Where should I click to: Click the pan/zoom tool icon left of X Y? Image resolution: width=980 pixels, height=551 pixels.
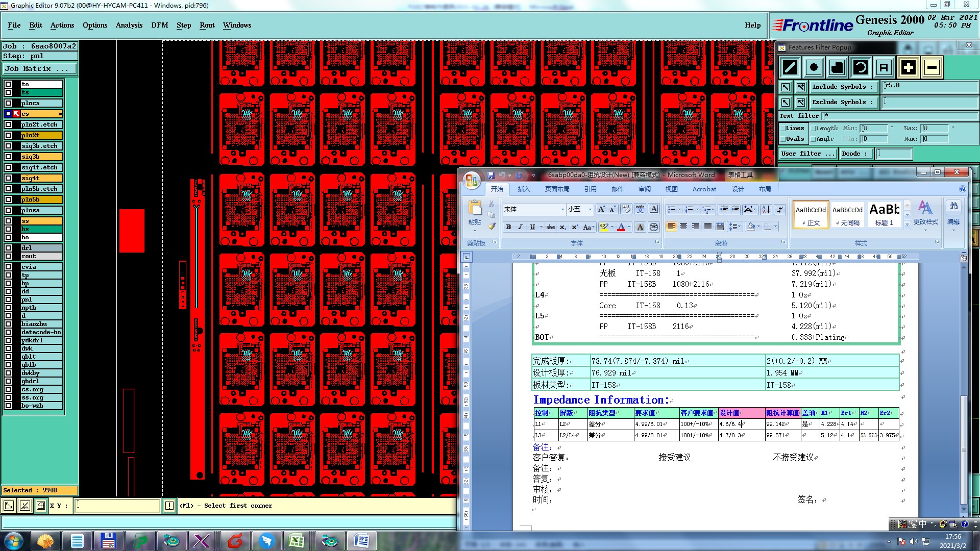click(9, 506)
